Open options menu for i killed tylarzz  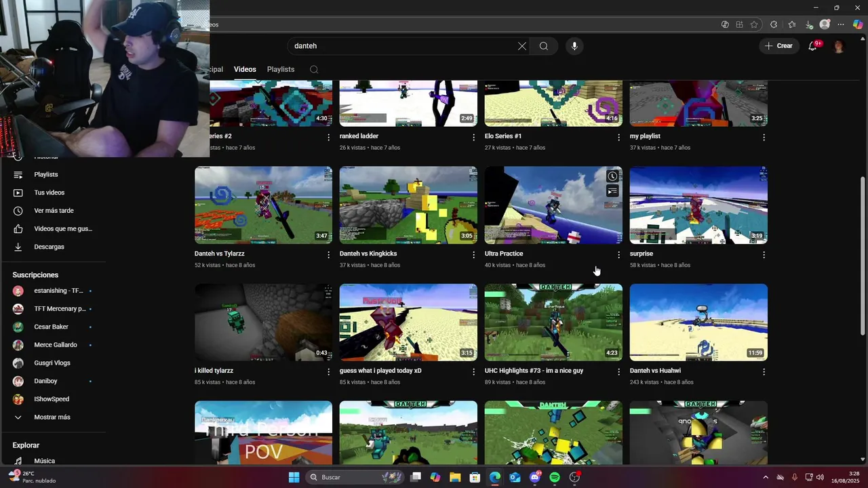(x=329, y=372)
